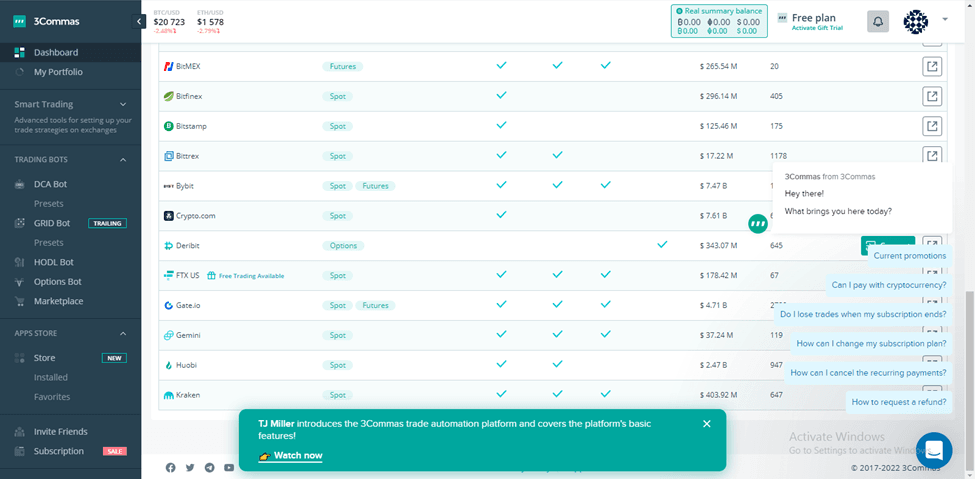The width and height of the screenshot is (975, 479).
Task: Click the Watch now link
Action: click(x=290, y=455)
